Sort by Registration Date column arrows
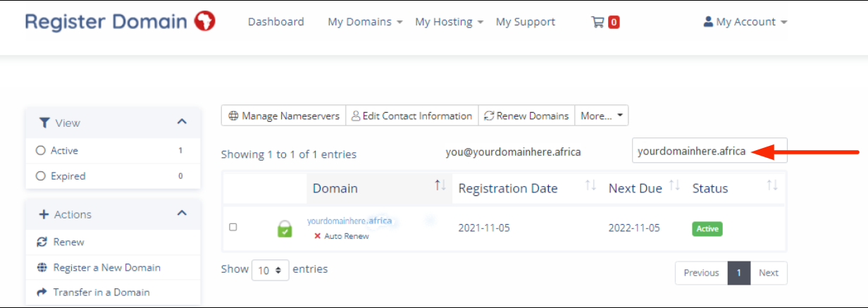This screenshot has width=868, height=308. pyautogui.click(x=591, y=185)
